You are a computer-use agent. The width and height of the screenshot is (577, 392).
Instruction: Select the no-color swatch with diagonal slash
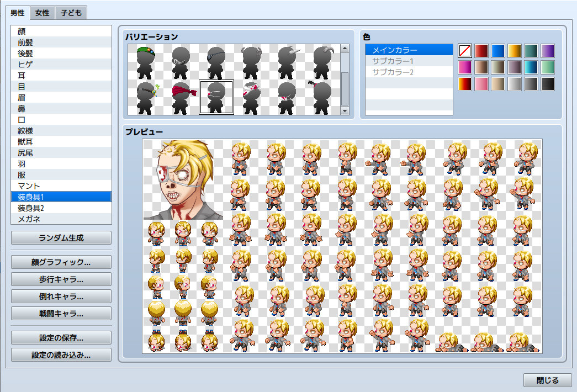coord(464,50)
